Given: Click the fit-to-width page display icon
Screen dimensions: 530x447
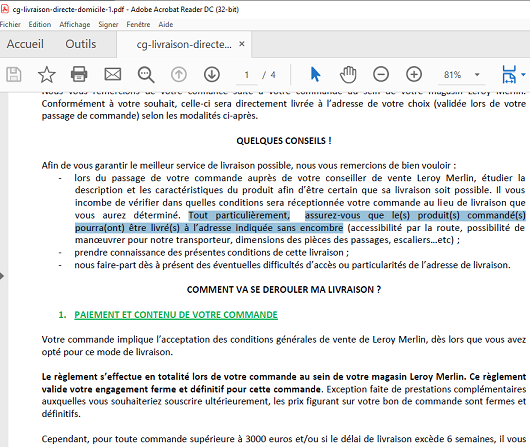Looking at the screenshot, I should [x=509, y=74].
